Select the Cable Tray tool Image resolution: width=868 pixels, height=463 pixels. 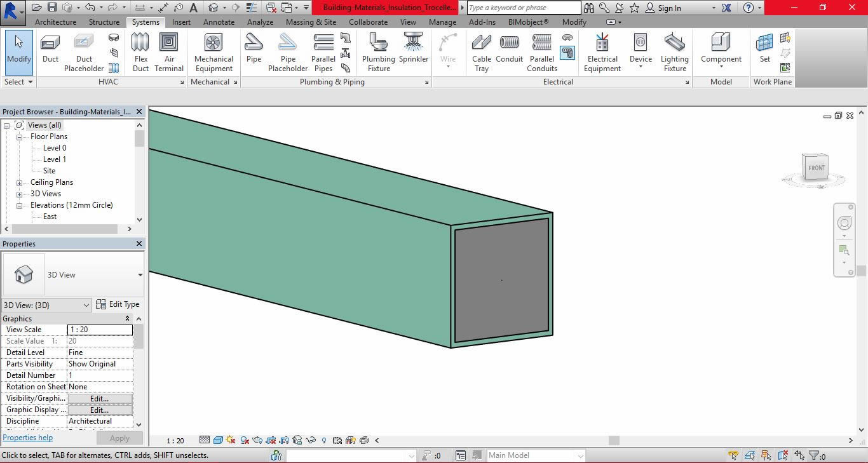tap(482, 53)
